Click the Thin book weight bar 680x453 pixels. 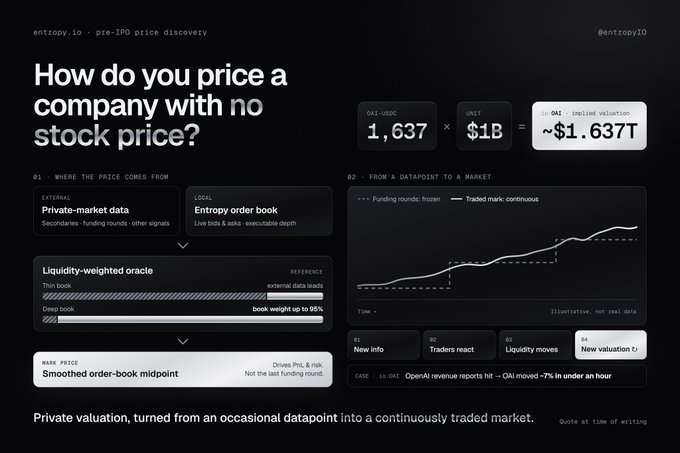pos(183,297)
